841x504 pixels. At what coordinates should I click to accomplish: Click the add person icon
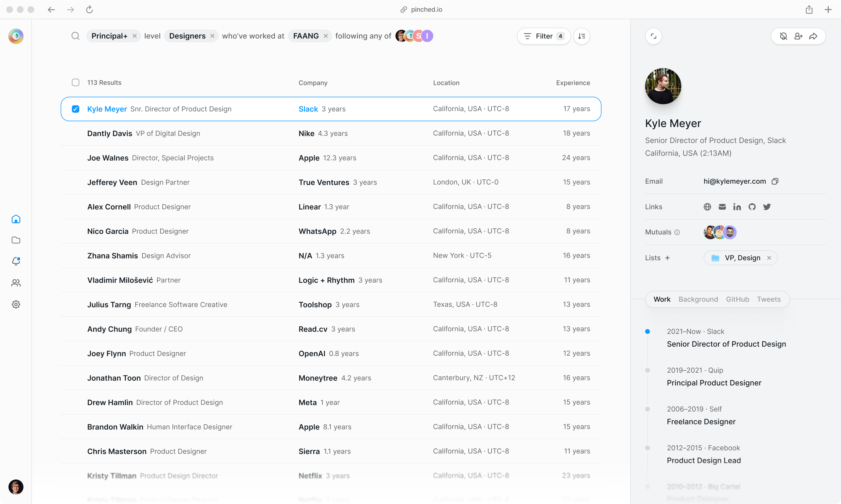click(x=798, y=36)
